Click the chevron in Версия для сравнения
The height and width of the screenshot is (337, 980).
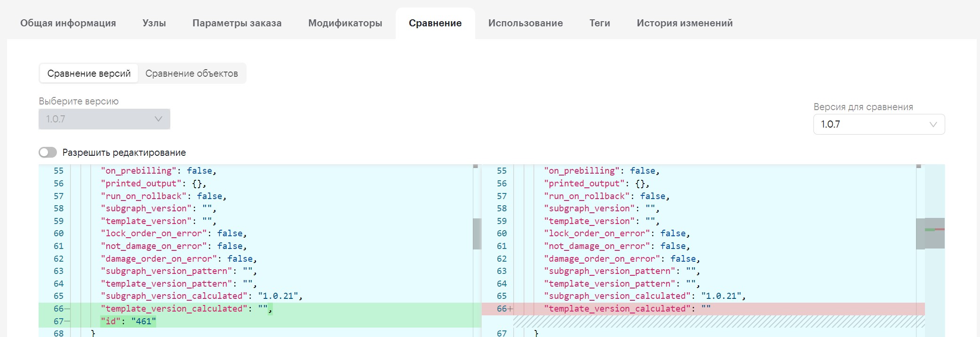(933, 124)
